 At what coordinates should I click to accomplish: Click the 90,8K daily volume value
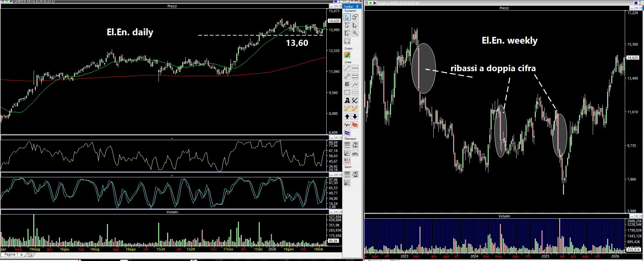[333, 241]
